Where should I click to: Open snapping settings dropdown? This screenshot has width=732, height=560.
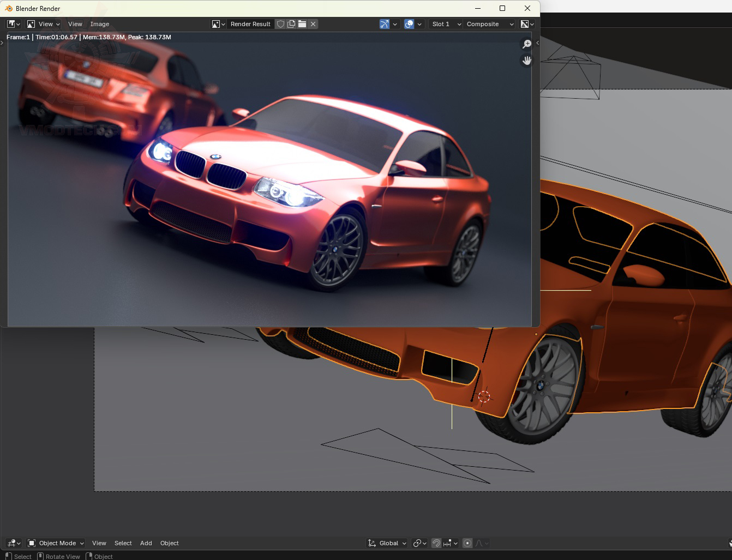[x=451, y=543]
